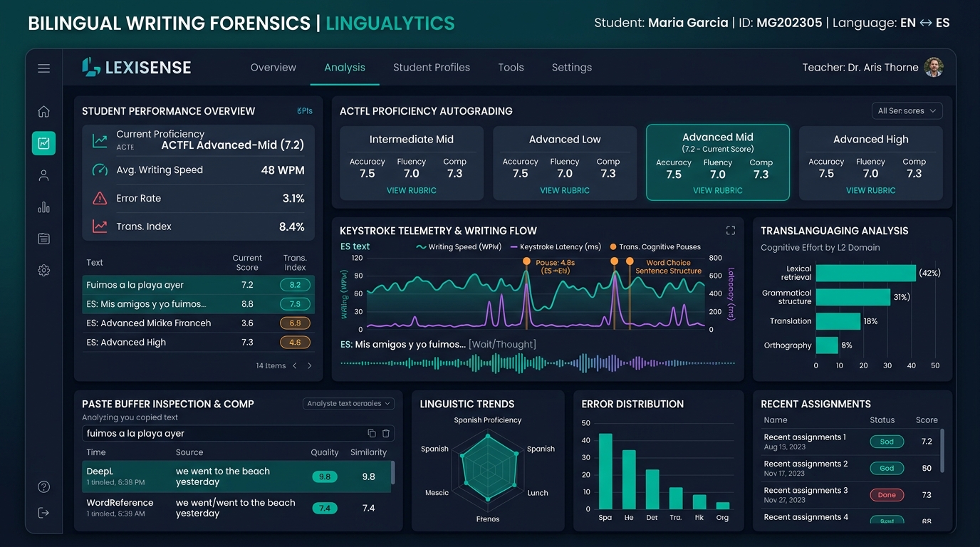This screenshot has height=547, width=980.
Task: View rubric for Intermediate Mid
Action: click(x=412, y=190)
